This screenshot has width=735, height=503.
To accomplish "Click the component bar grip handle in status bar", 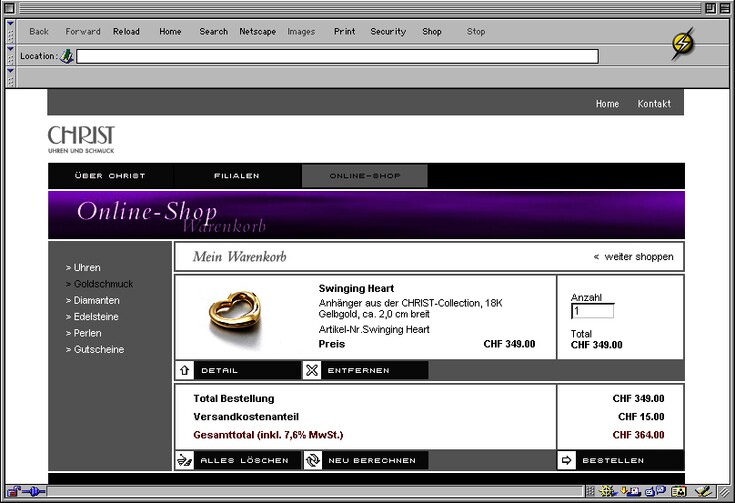I will pos(590,491).
